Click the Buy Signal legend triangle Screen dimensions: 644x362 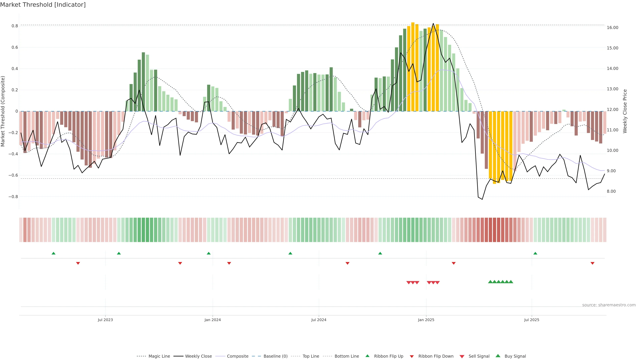click(x=498, y=356)
